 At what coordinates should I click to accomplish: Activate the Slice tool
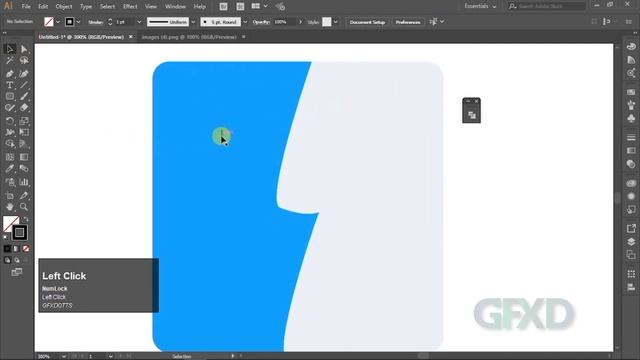[24, 196]
